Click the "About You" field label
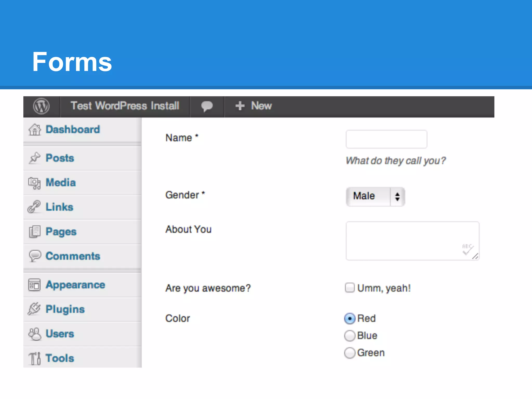The image size is (532, 399). point(189,229)
